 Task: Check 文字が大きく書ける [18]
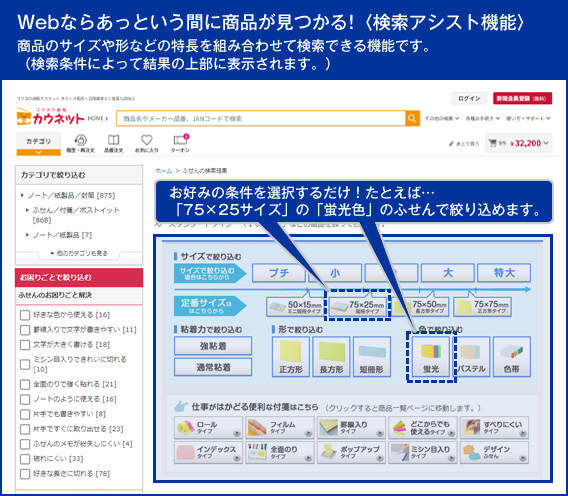pos(25,345)
